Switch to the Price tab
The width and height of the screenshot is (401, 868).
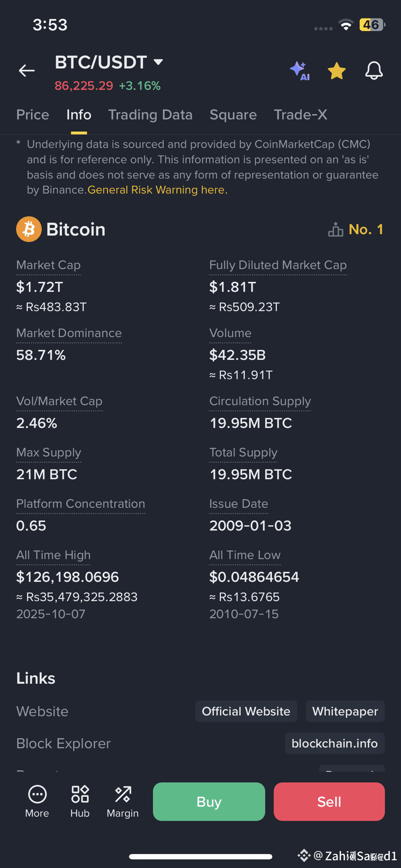[32, 115]
